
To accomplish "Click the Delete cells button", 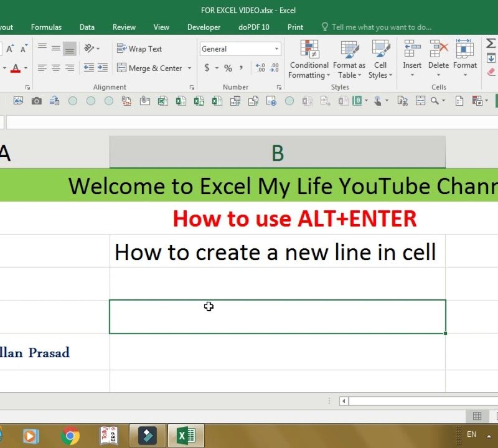I will click(438, 58).
